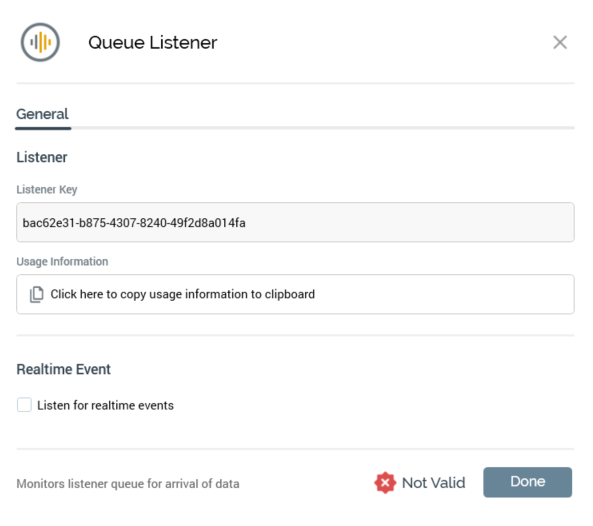This screenshot has width=593, height=526.
Task: Switch to the General tab
Action: tap(42, 114)
